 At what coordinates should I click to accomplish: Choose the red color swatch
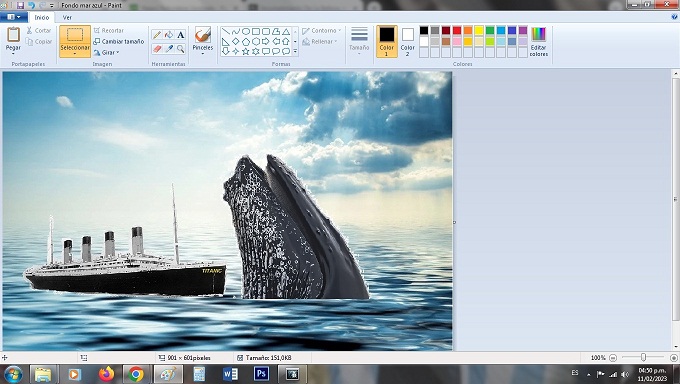pos(457,30)
